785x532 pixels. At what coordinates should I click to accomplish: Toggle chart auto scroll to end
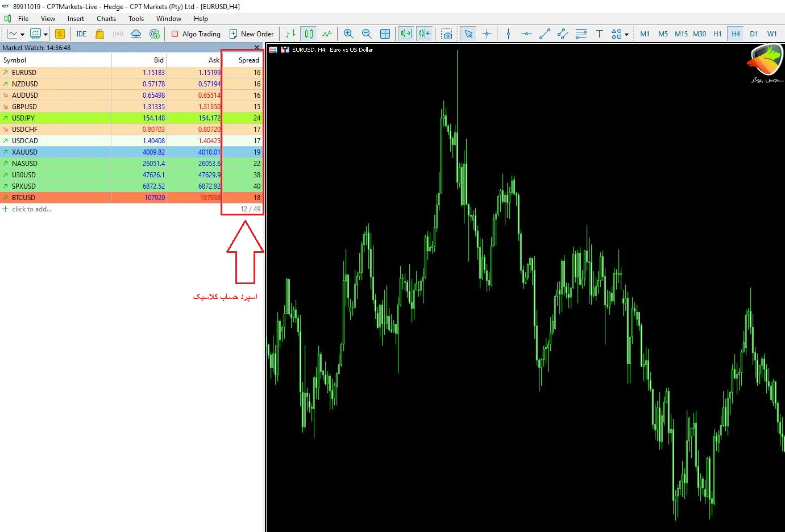pyautogui.click(x=406, y=34)
